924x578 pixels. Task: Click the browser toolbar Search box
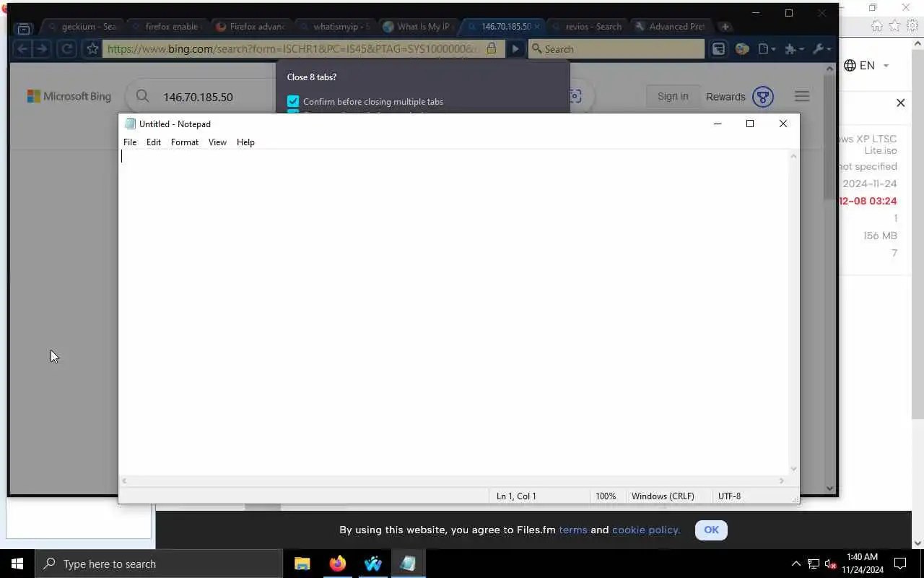click(616, 48)
